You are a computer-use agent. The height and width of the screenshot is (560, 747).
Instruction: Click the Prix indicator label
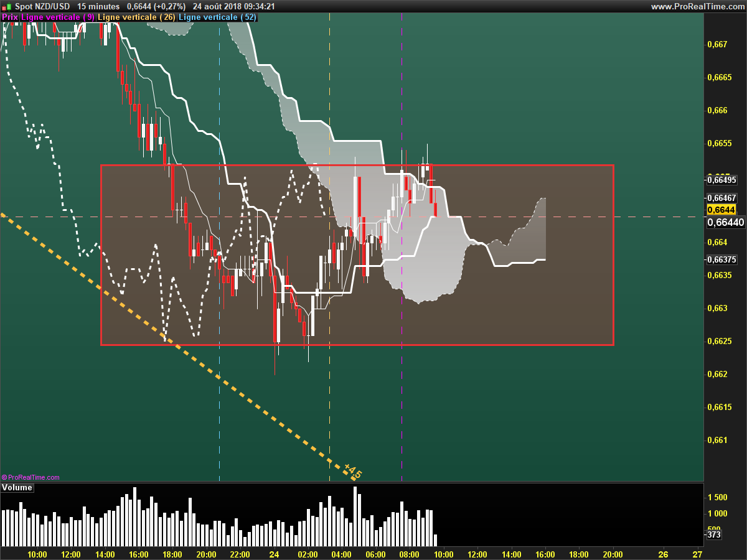coord(10,17)
